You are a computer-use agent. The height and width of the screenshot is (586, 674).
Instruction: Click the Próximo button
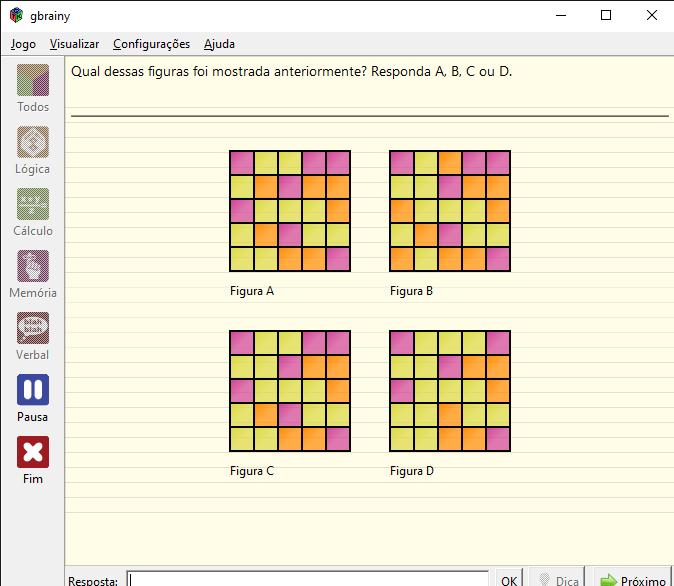coord(632,580)
